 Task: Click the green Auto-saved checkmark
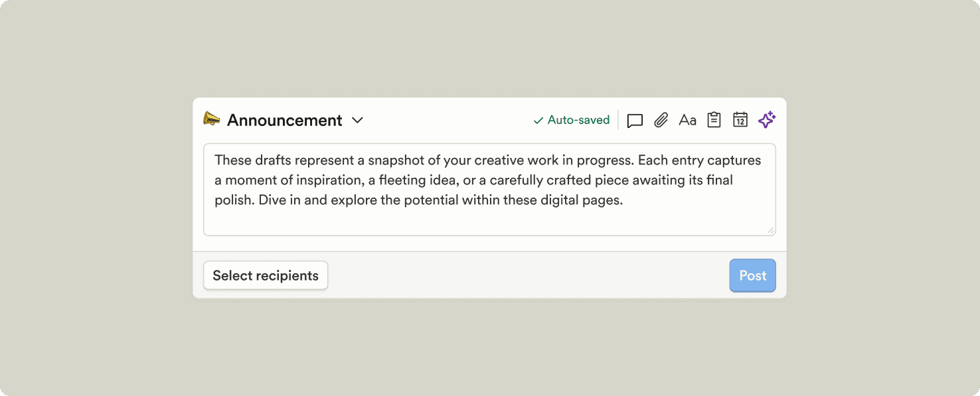pyautogui.click(x=538, y=121)
